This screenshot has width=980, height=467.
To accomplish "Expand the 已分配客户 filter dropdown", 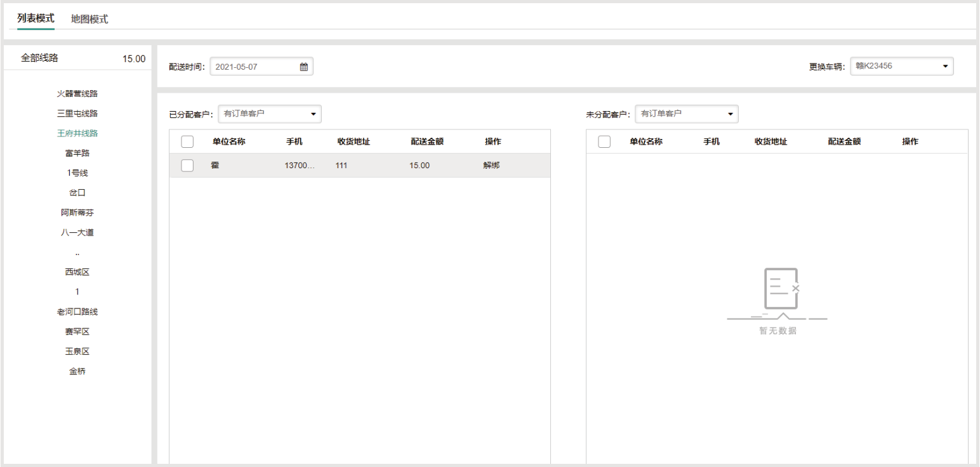I will coord(270,114).
